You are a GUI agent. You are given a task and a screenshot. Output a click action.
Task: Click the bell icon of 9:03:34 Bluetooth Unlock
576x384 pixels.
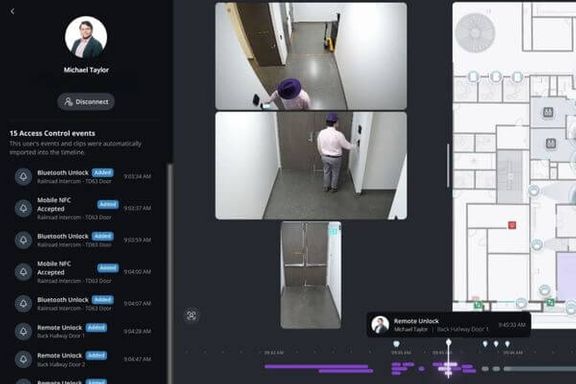(24, 176)
